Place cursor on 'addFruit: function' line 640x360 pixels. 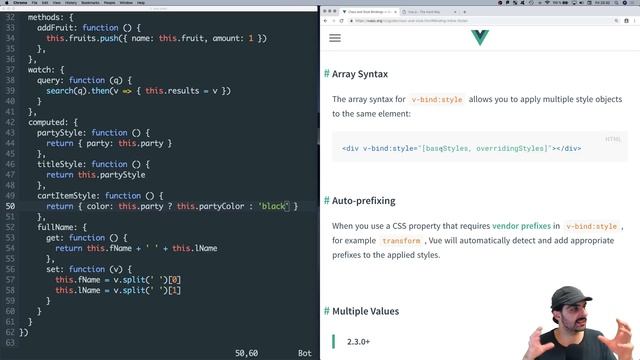tap(89, 28)
